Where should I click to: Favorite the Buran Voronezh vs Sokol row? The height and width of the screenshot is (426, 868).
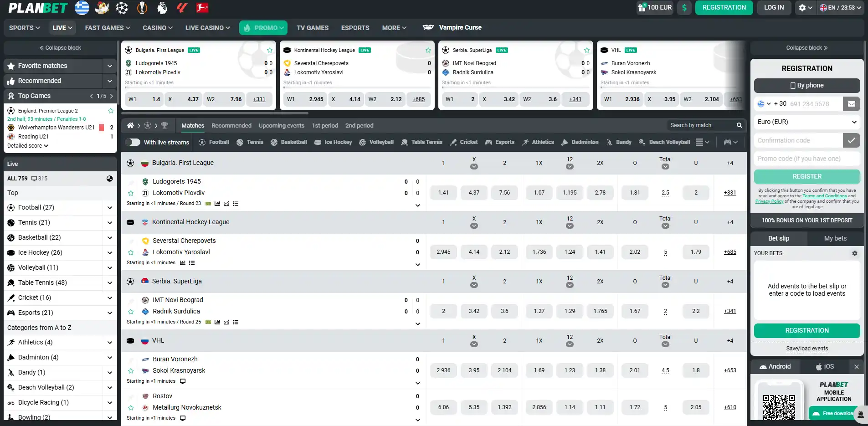click(131, 371)
